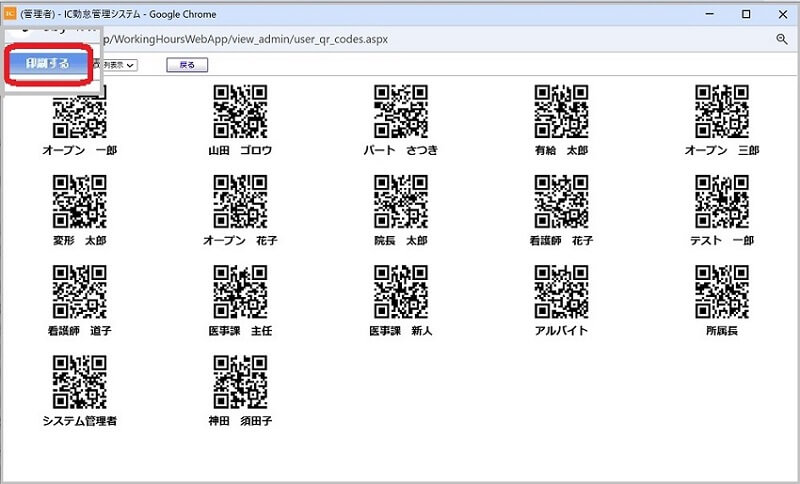This screenshot has width=800, height=484.
Task: Click the zoom magnifier icon in address bar
Action: pyautogui.click(x=782, y=39)
